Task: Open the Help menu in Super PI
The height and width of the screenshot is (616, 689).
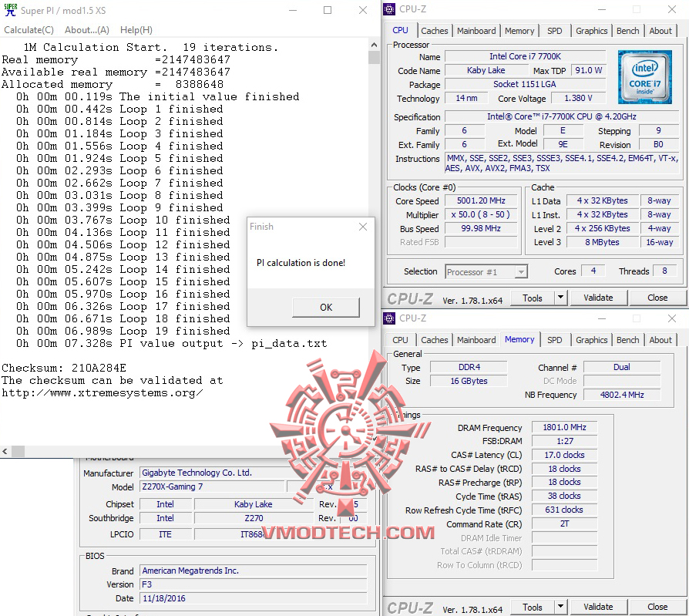Action: click(x=136, y=30)
